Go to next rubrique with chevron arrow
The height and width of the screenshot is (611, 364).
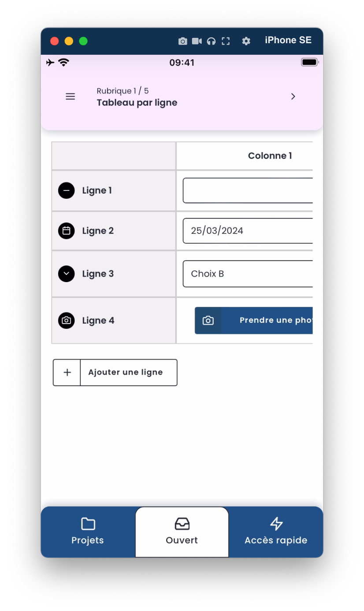coord(293,97)
